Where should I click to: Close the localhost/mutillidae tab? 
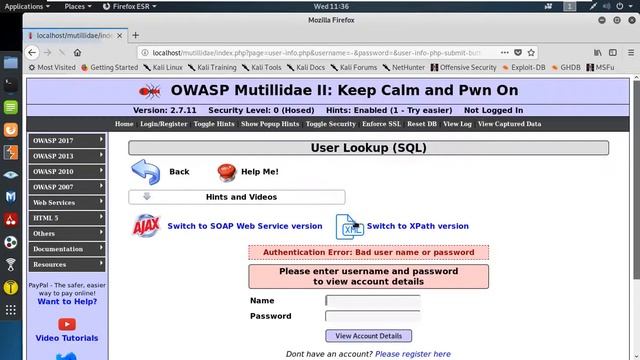(x=120, y=36)
